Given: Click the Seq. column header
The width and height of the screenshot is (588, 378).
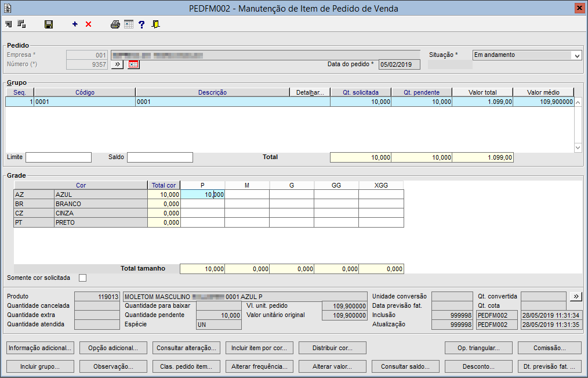Looking at the screenshot, I should click(x=20, y=92).
